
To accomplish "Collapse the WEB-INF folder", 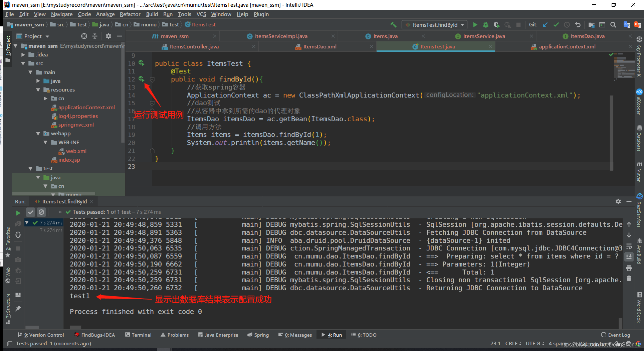I will click(x=46, y=142).
